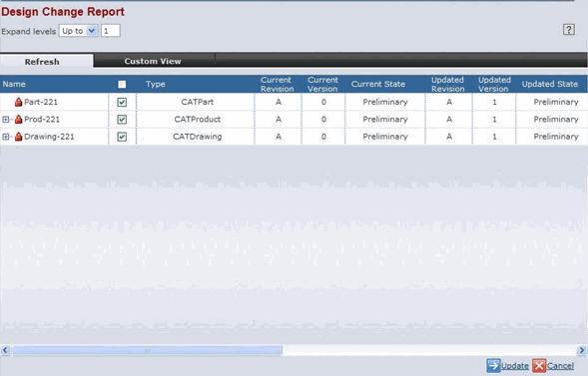Click the Current State column header
Screen dimensions: 588x376
point(378,84)
